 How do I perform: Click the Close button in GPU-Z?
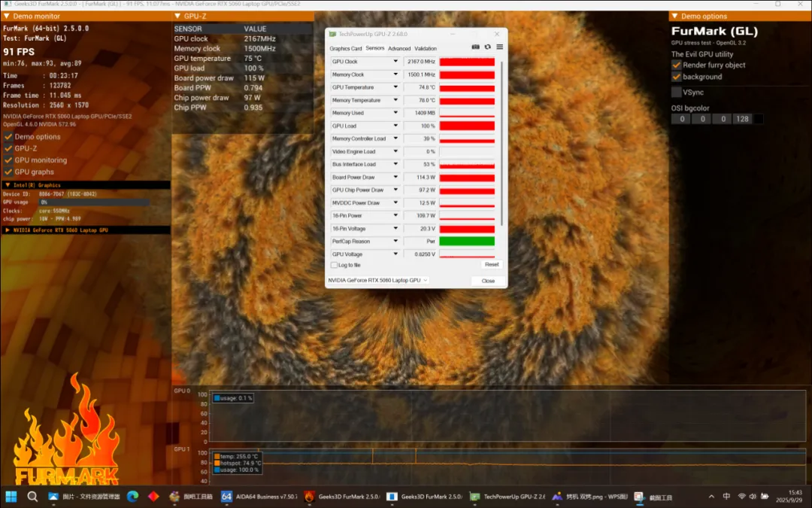488,281
